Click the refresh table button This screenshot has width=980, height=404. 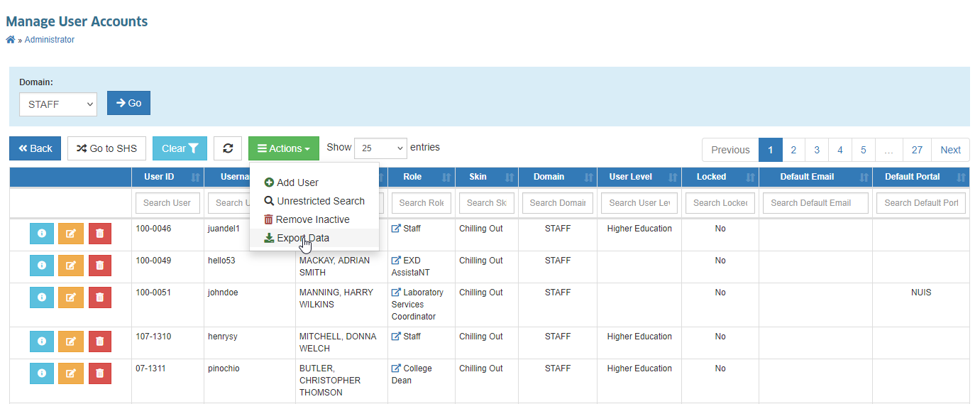tap(228, 148)
